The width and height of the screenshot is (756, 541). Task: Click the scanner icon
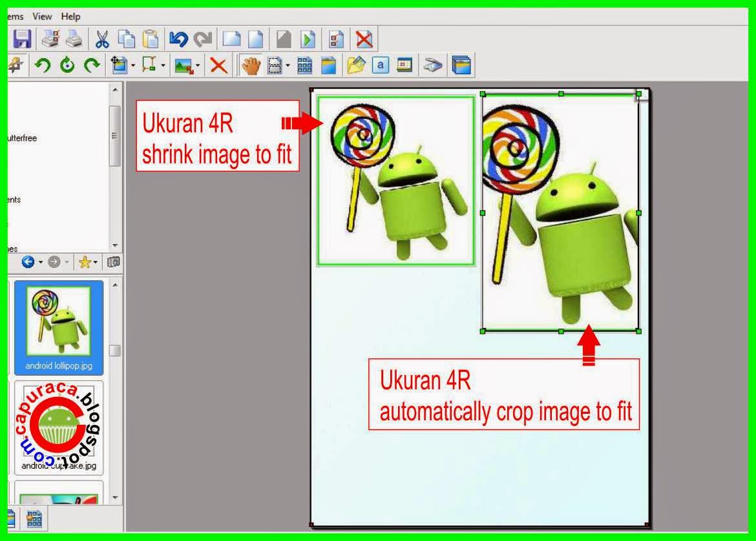click(432, 65)
